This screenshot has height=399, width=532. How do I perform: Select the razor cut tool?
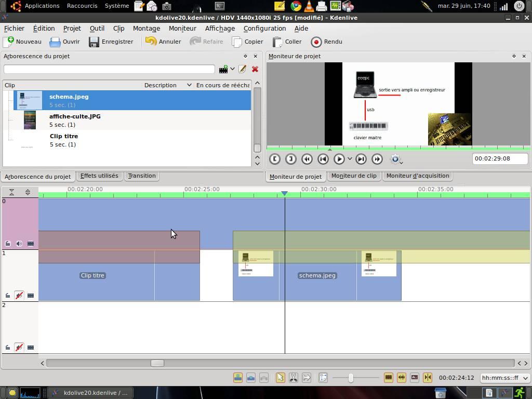293,378
